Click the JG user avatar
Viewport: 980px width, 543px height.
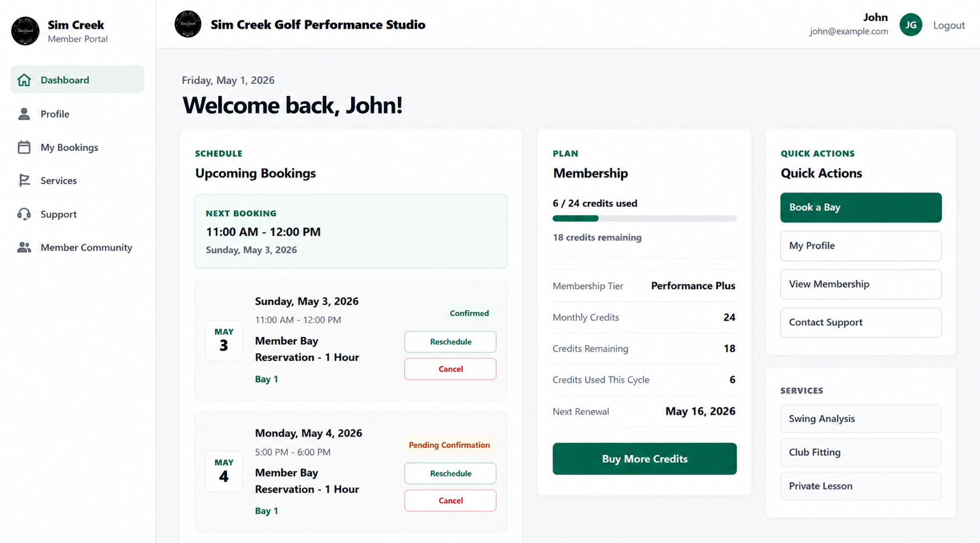[911, 25]
